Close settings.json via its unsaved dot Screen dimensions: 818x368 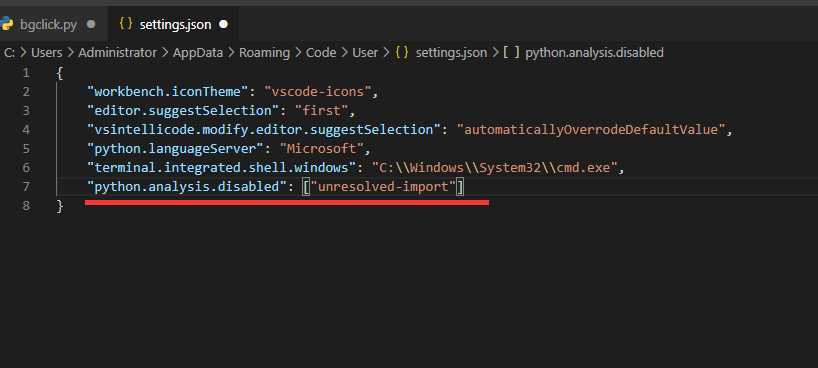click(223, 24)
